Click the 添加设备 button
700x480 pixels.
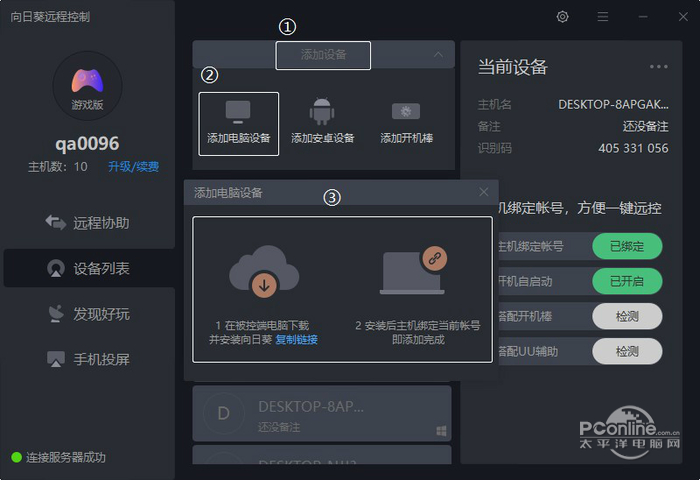tap(323, 55)
